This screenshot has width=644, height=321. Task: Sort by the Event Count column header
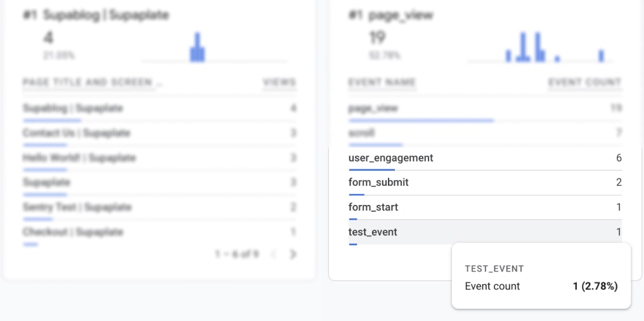(x=585, y=82)
